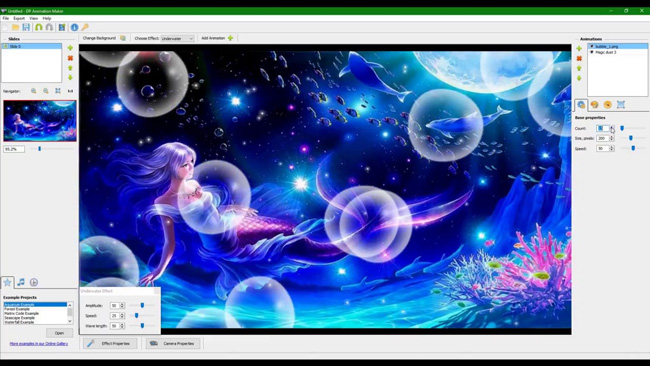Click the Change Background label button
Viewport: 650px width, 366px height.
(99, 38)
